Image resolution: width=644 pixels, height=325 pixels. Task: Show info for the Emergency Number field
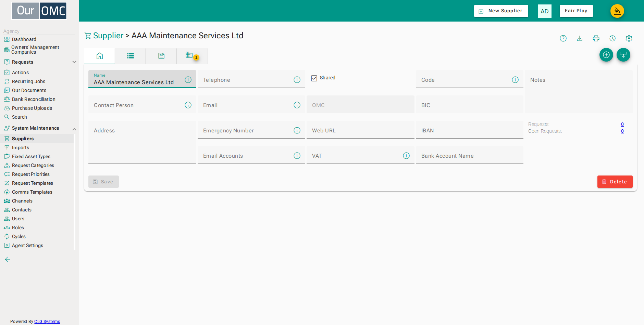297,130
